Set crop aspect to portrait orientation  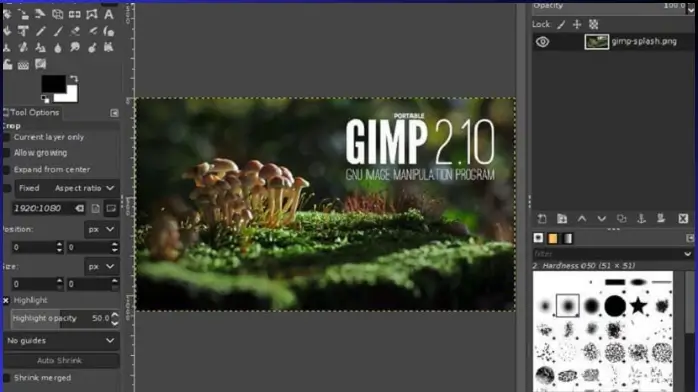coord(96,208)
